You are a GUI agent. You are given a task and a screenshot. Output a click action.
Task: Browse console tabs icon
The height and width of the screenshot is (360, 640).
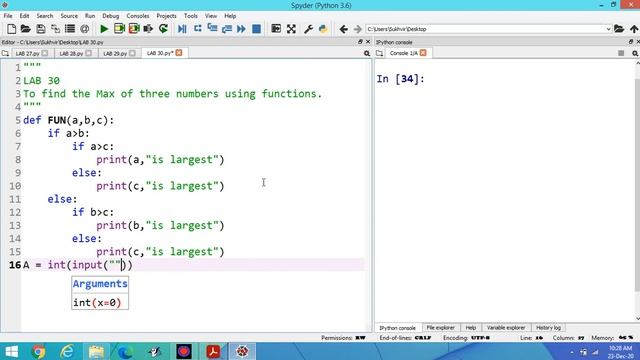(x=380, y=53)
